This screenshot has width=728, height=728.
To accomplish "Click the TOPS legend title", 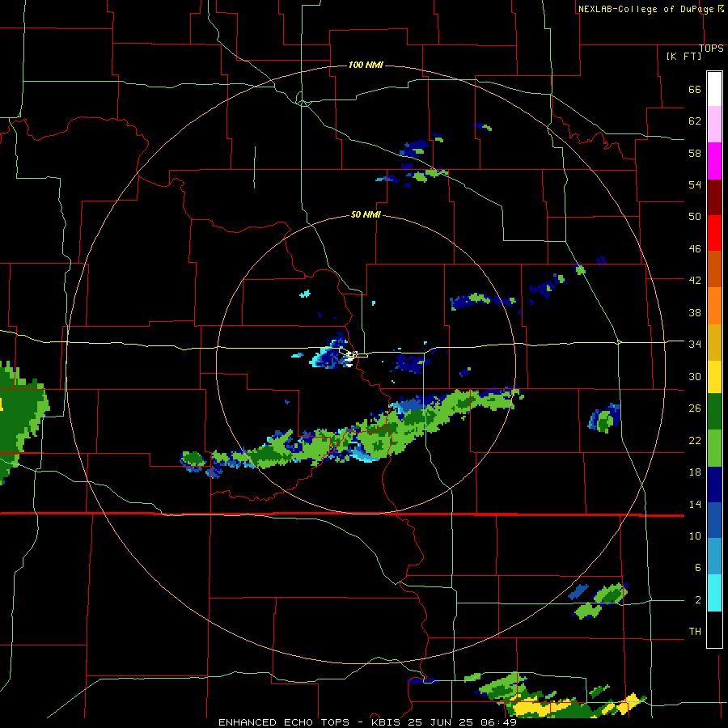I will click(x=711, y=48).
